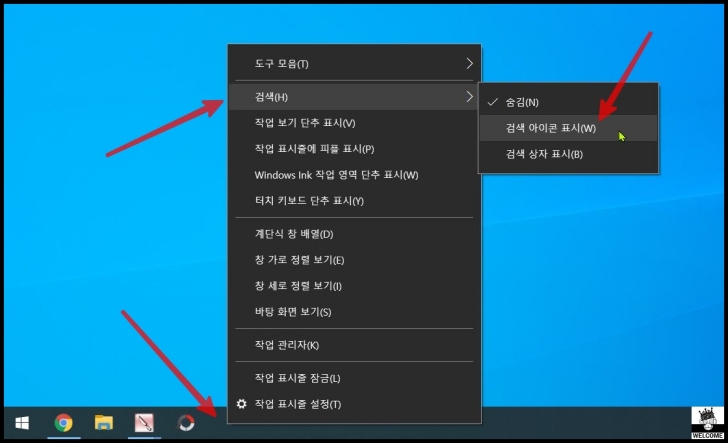Choose 검색 아이콘 표시(W) in submenu
Screen dimensions: 728x443
[x=568, y=128]
